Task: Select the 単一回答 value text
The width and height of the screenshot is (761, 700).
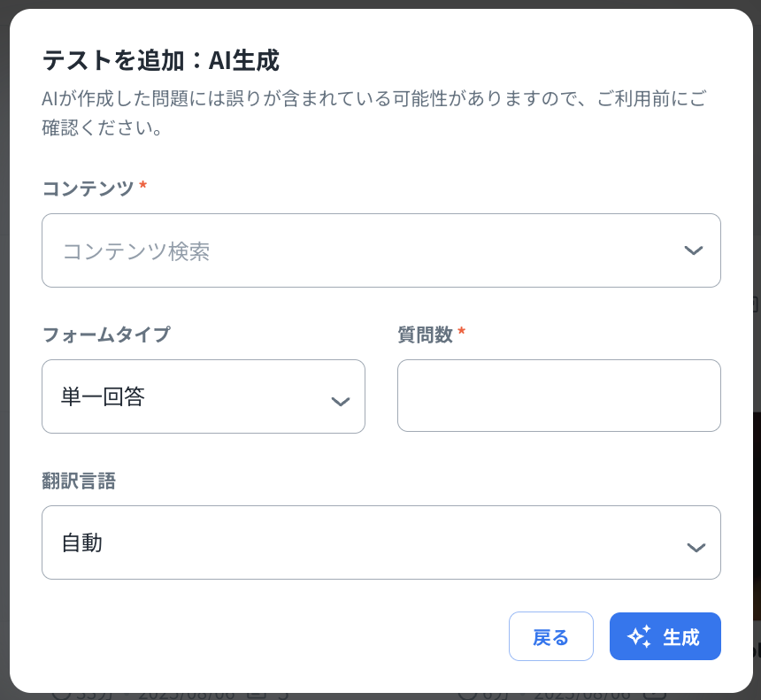Action: 103,396
